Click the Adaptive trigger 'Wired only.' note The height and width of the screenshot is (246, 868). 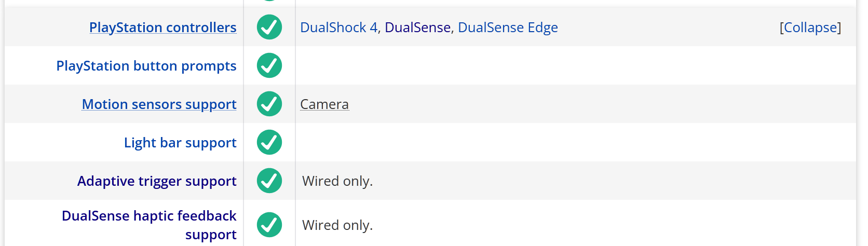(x=337, y=181)
